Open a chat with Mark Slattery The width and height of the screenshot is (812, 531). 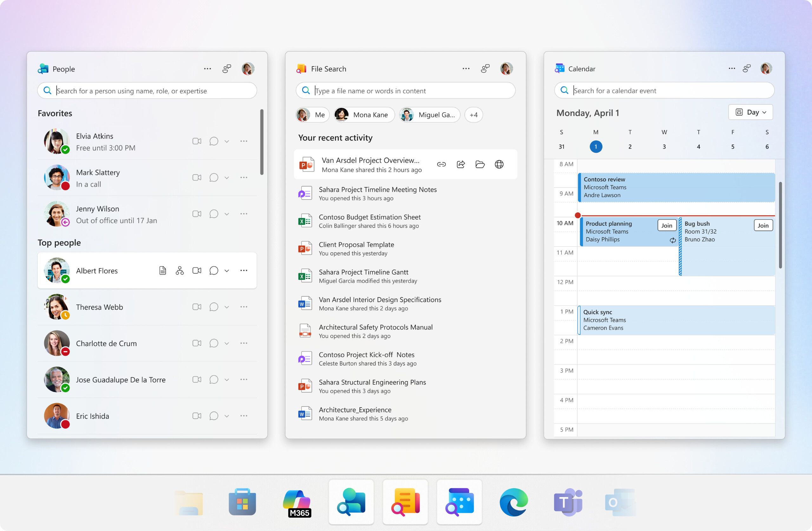[x=213, y=177]
